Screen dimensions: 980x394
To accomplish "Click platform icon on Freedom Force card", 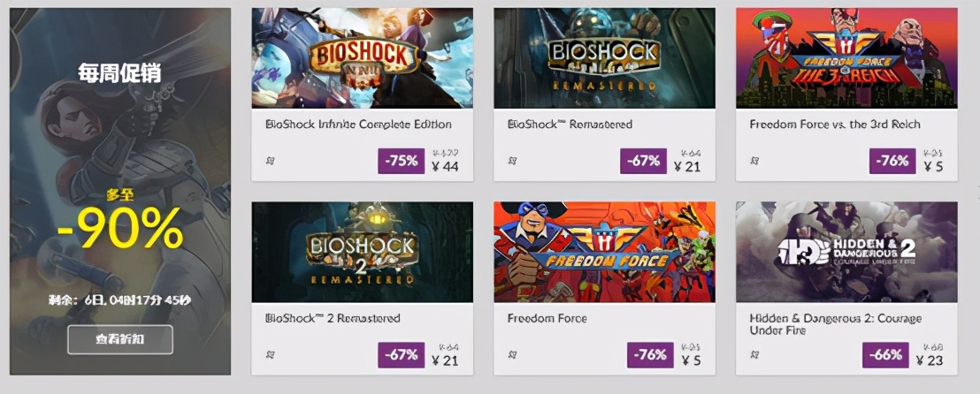I will (x=512, y=355).
